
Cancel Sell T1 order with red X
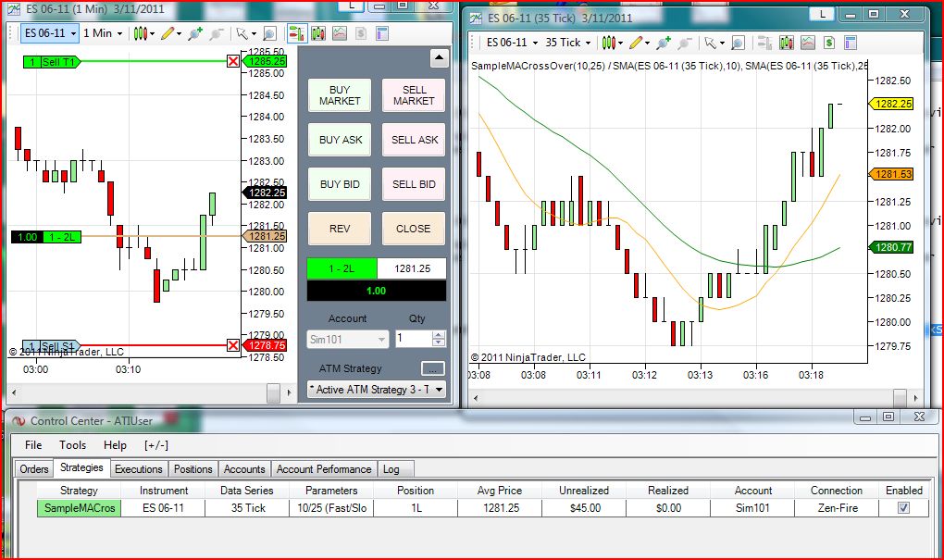click(x=233, y=61)
